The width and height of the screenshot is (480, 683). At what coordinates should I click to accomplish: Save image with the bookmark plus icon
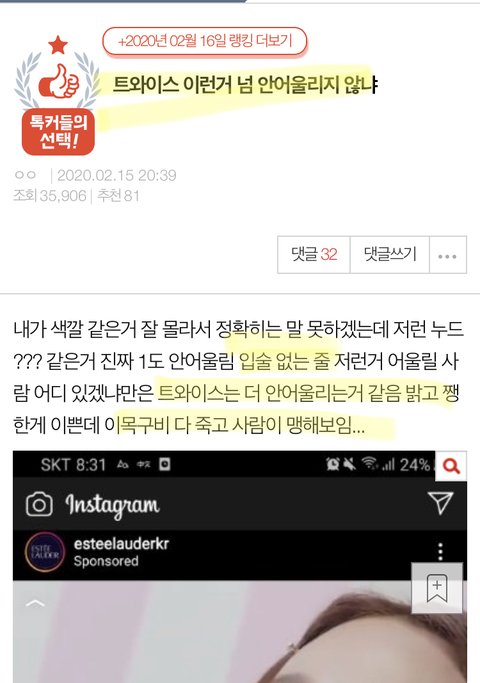[437, 588]
